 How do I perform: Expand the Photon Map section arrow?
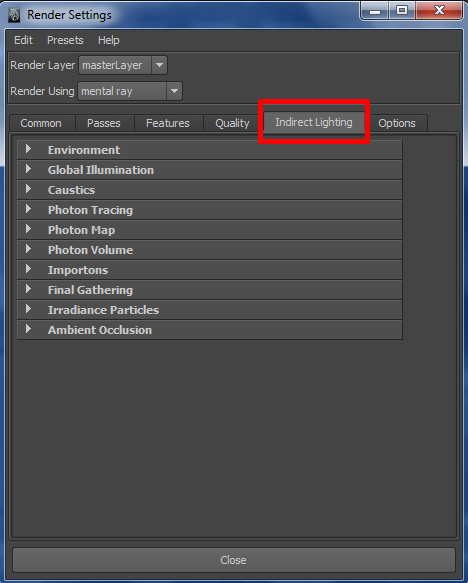click(x=28, y=229)
